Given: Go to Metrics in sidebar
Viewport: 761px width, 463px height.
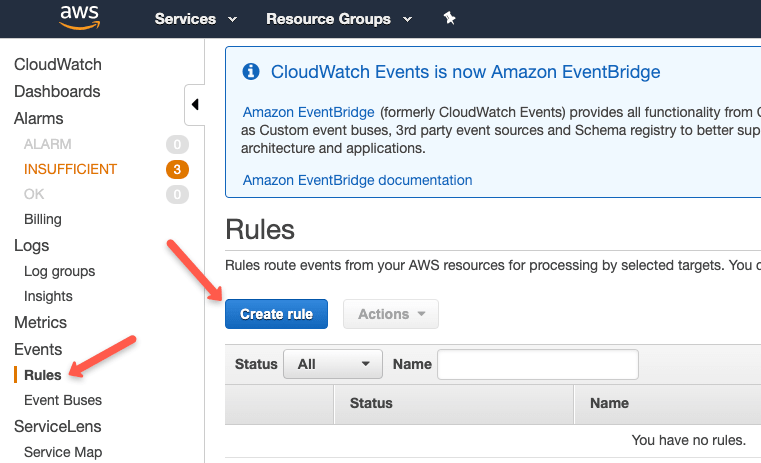Looking at the screenshot, I should (x=40, y=322).
